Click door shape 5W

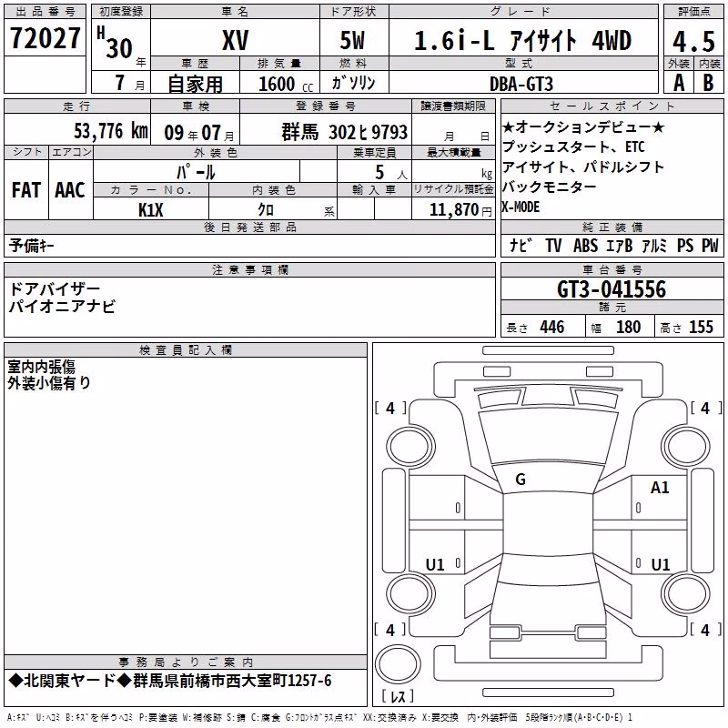352,40
